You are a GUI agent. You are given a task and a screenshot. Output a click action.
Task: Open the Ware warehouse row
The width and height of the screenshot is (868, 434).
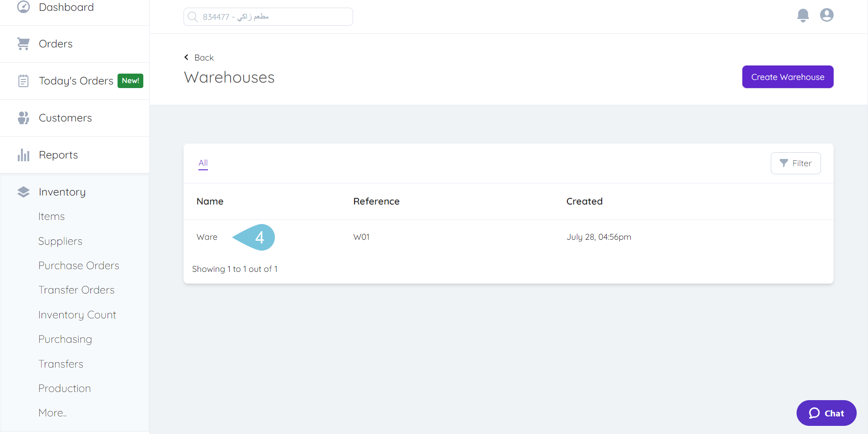click(508, 237)
